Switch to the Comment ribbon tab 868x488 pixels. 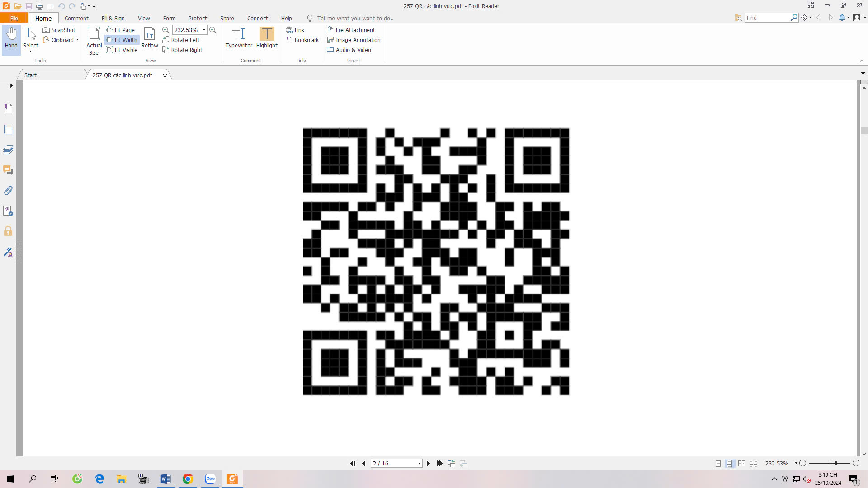tap(76, 18)
